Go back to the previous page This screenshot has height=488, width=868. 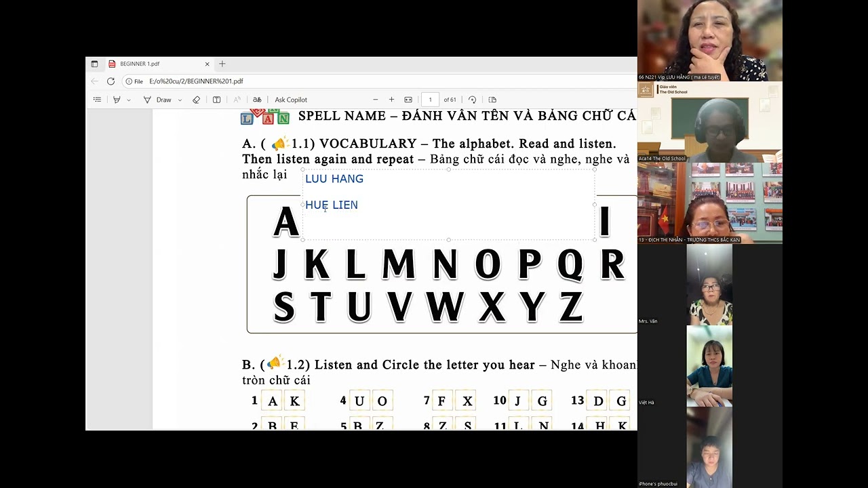[95, 81]
